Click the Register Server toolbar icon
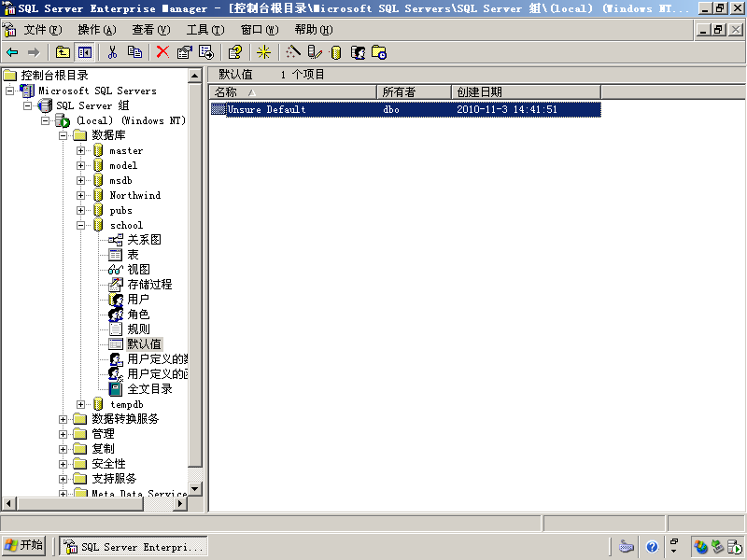747x560 pixels. pos(315,52)
